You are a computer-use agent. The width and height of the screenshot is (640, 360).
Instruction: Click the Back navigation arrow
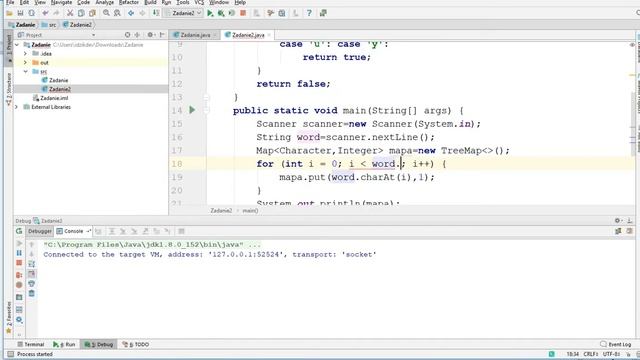[131, 13]
